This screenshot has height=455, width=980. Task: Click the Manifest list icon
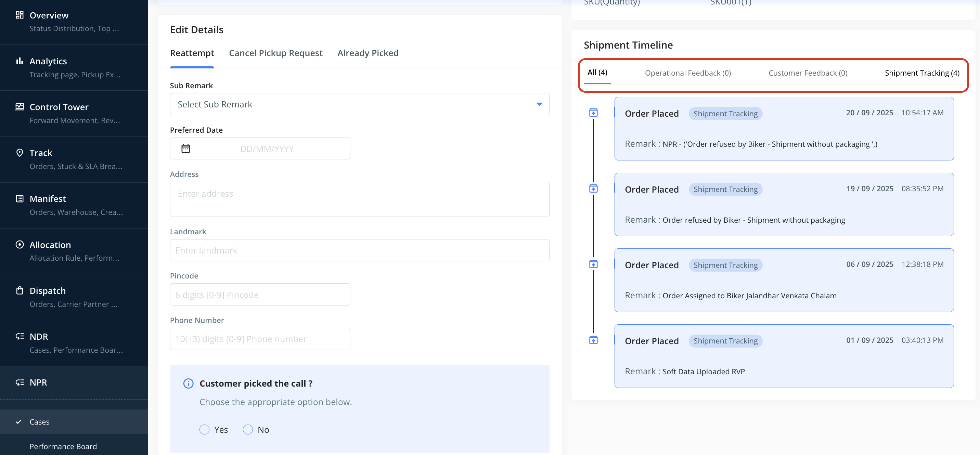point(20,198)
